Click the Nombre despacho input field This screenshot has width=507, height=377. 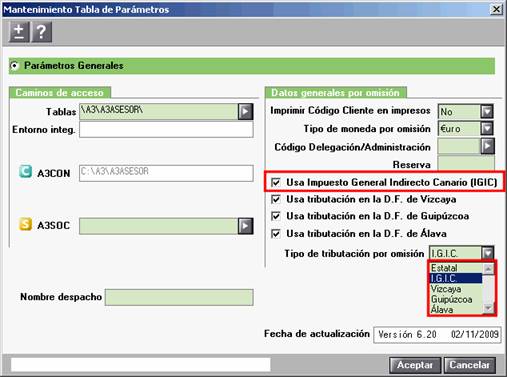(x=179, y=297)
